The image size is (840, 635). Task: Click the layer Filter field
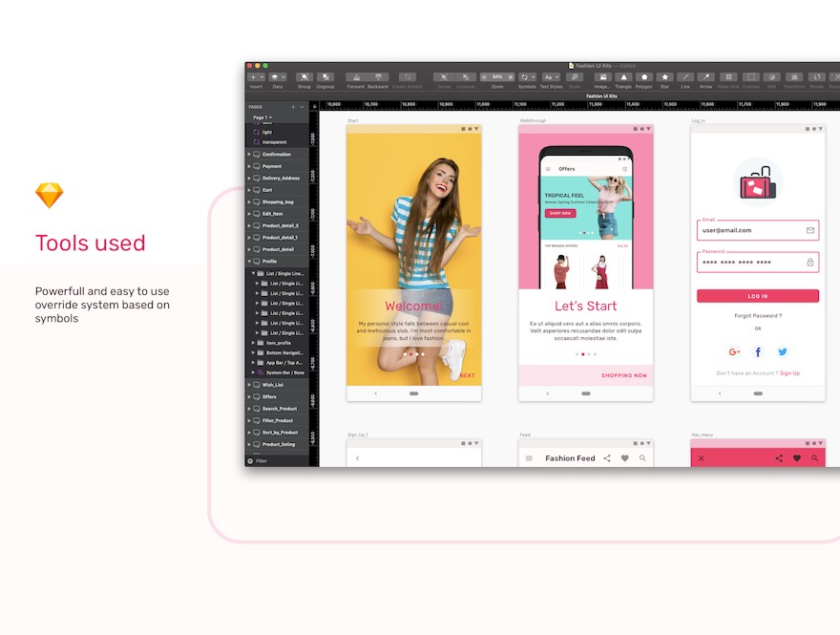coord(277,461)
